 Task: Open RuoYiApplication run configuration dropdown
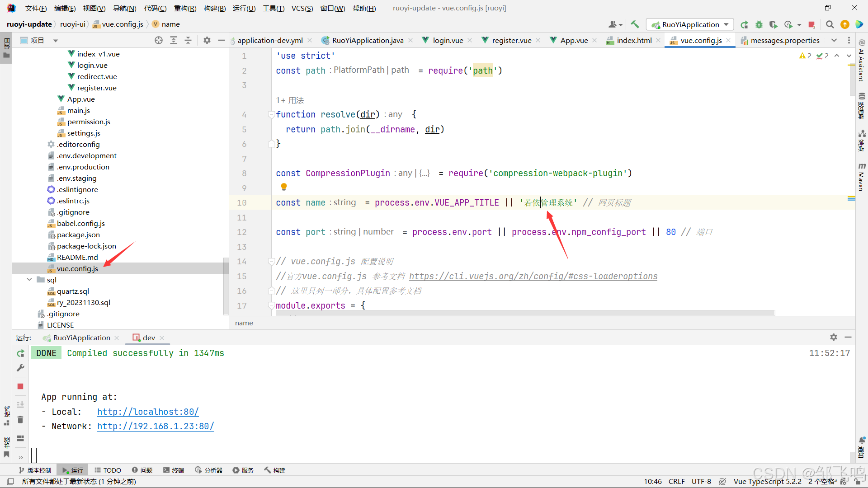690,24
